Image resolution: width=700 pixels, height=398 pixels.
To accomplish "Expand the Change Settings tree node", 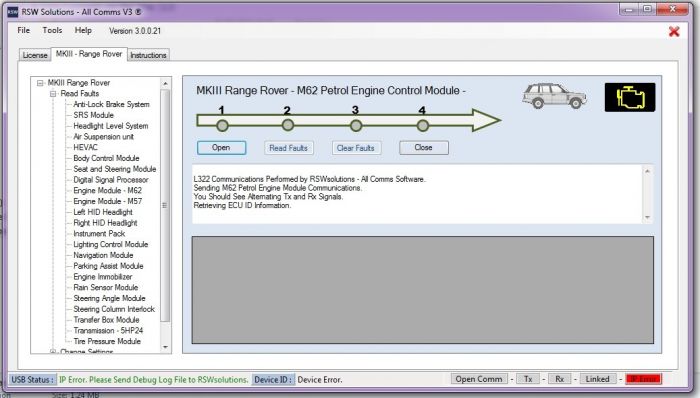I will pyautogui.click(x=53, y=352).
